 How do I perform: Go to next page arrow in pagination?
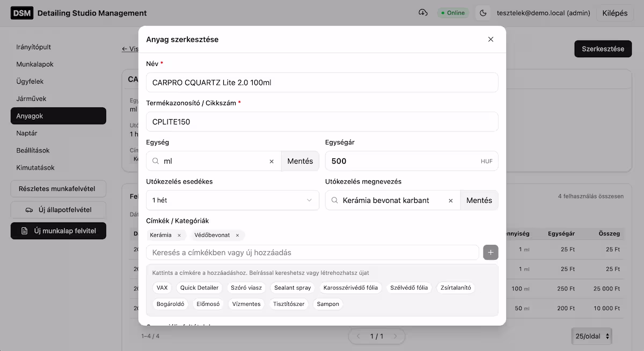point(396,337)
